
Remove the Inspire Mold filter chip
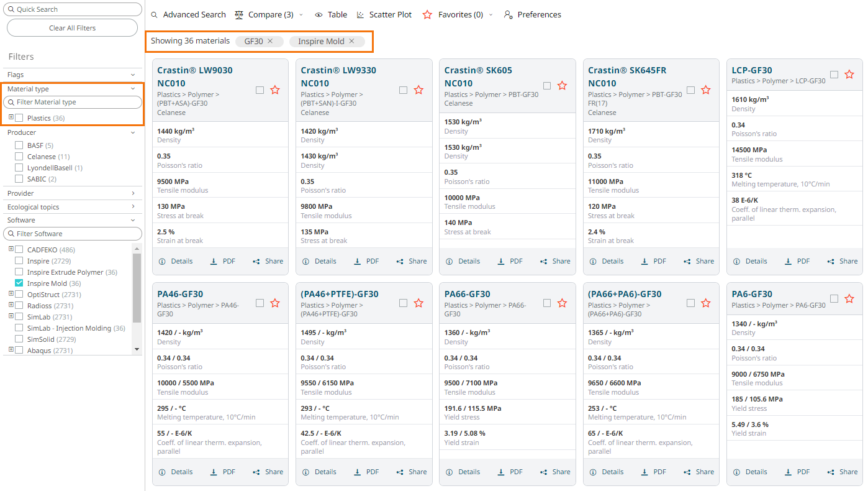click(351, 41)
